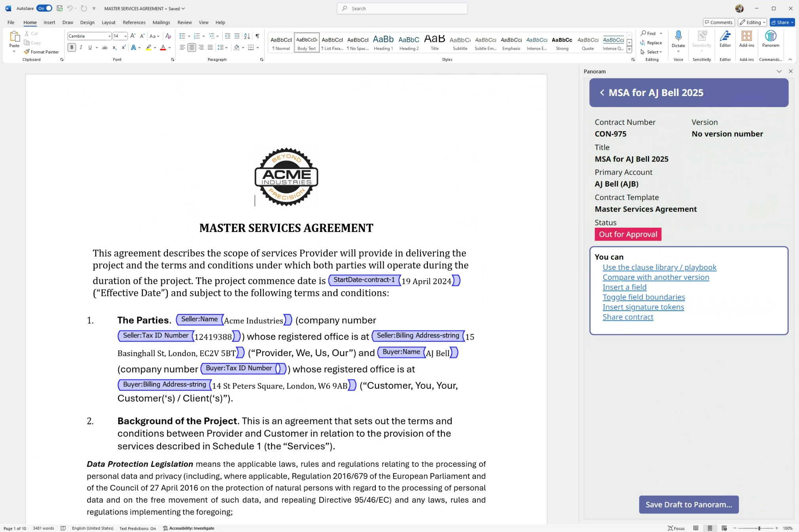Toggle italic formatting
Image resolution: width=799 pixels, height=532 pixels.
[x=81, y=47]
